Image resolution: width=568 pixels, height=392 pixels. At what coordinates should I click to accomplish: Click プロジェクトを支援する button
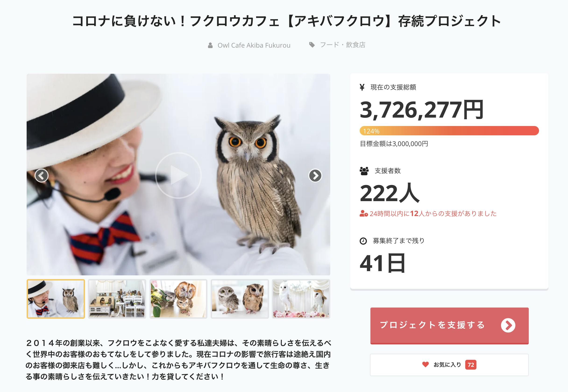pos(449,325)
